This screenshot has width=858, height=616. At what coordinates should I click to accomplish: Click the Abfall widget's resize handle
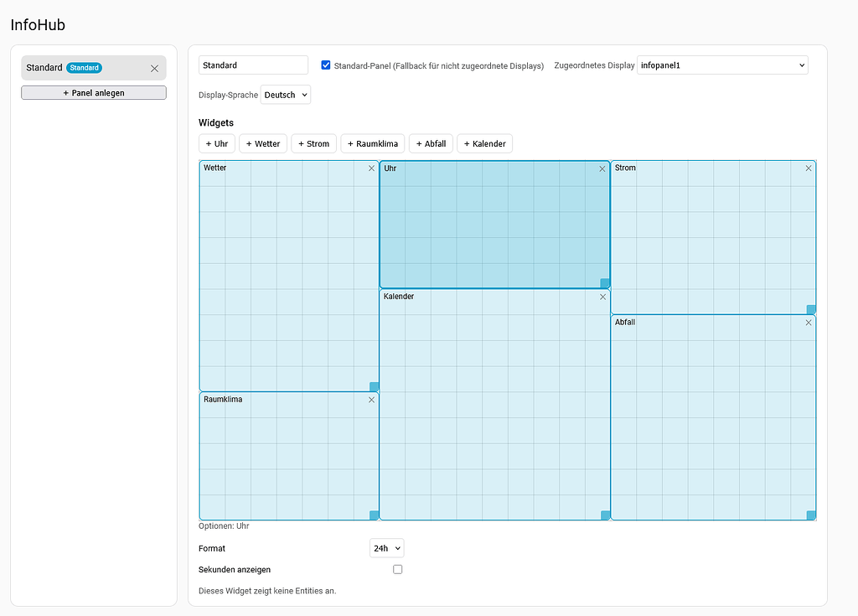click(811, 515)
